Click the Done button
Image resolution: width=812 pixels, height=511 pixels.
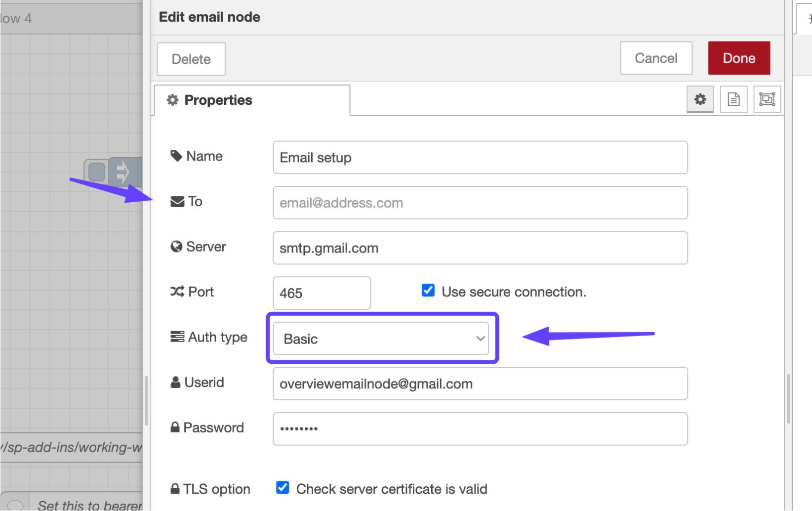coord(738,58)
